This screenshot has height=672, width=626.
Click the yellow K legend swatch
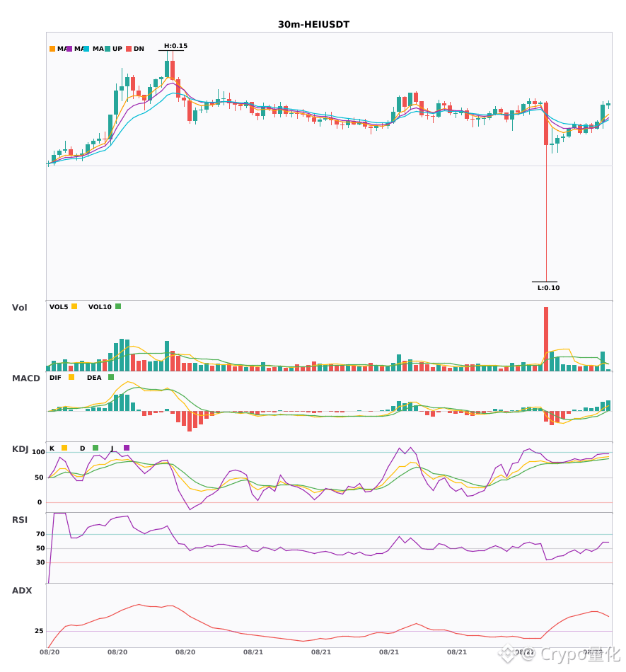tap(64, 448)
